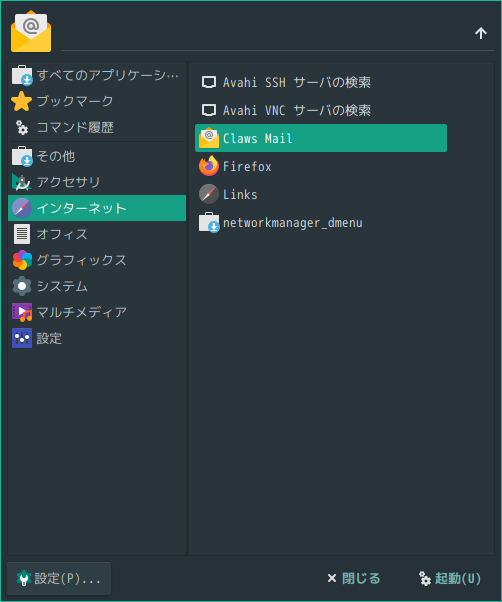Open the 設定(P)... preferences button
This screenshot has height=602, width=502.
pos(59,578)
